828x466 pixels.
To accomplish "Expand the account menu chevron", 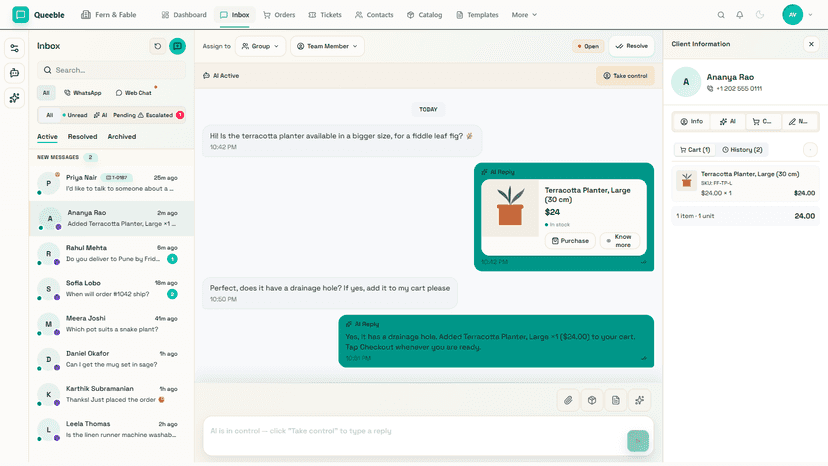I will coord(811,15).
